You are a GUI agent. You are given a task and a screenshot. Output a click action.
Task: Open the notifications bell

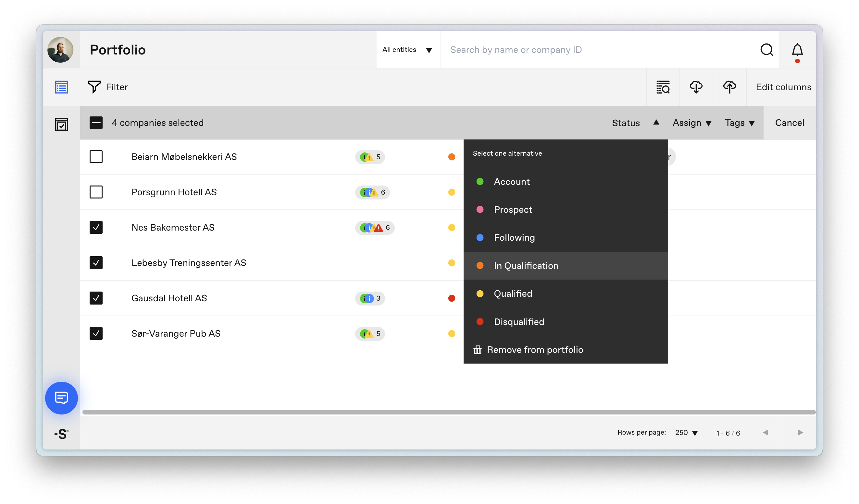pyautogui.click(x=797, y=51)
